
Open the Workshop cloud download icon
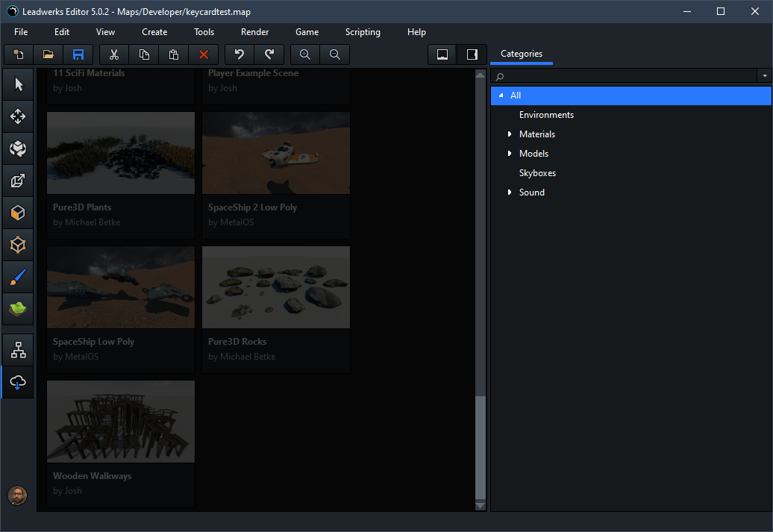click(x=18, y=383)
